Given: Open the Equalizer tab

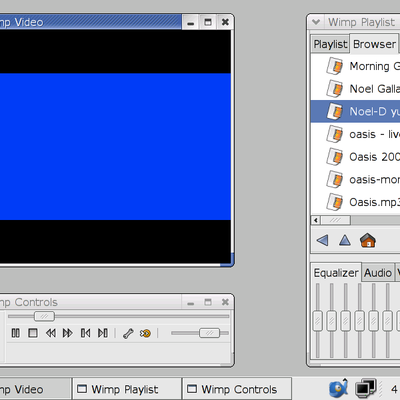Looking at the screenshot, I should 336,273.
